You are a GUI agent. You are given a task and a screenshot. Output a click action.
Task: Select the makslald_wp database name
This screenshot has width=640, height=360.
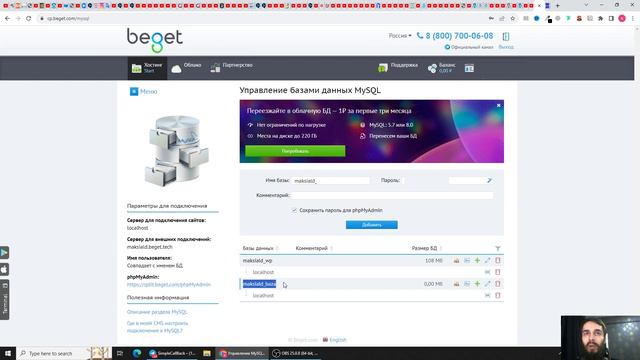pos(257,260)
